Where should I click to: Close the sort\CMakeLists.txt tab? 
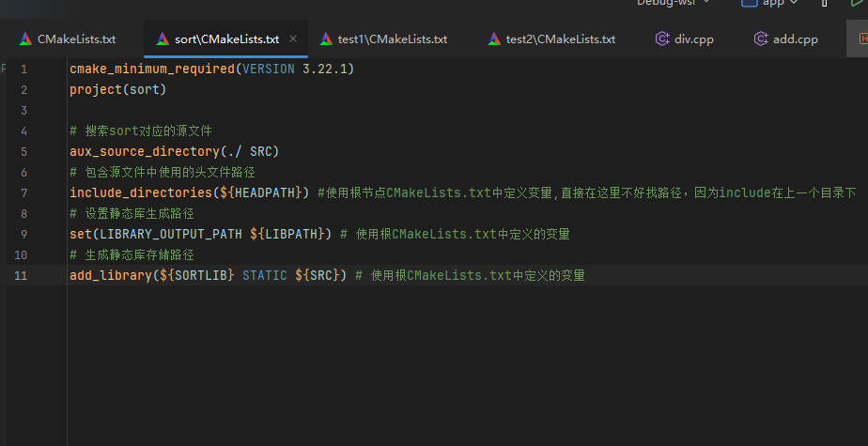[x=293, y=39]
